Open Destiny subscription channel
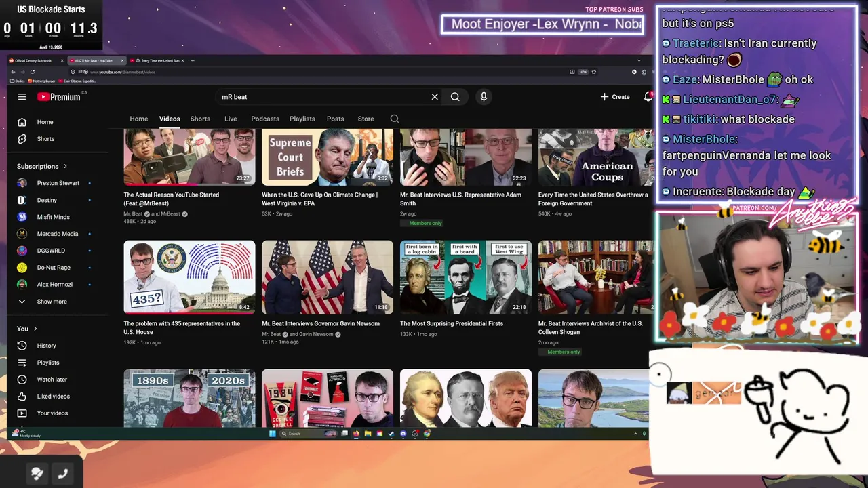 pyautogui.click(x=47, y=200)
